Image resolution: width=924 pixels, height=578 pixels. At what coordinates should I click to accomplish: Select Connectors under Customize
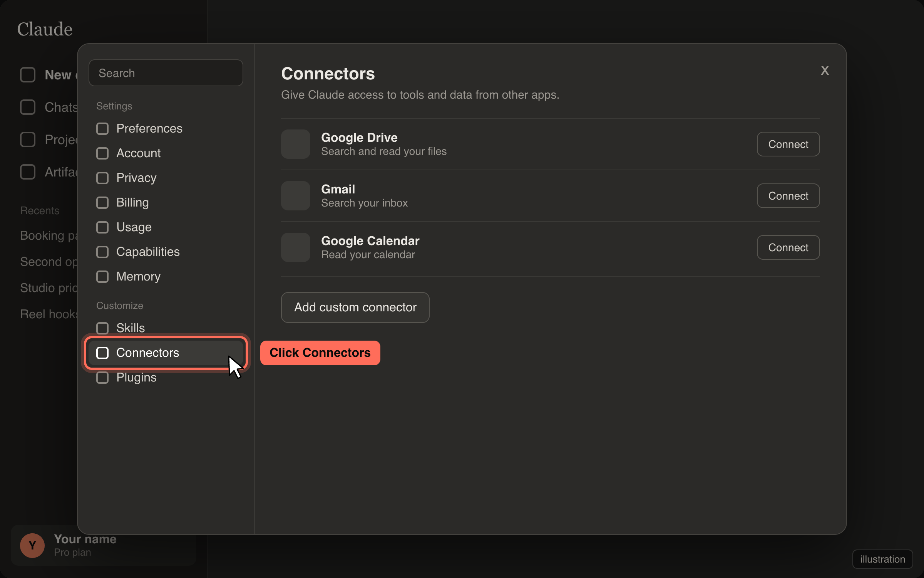click(166, 353)
